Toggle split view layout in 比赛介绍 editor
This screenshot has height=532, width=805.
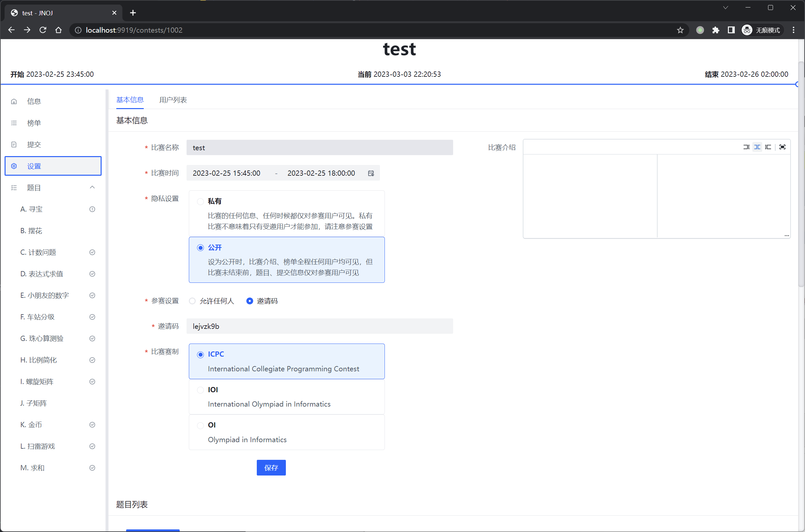coord(757,147)
